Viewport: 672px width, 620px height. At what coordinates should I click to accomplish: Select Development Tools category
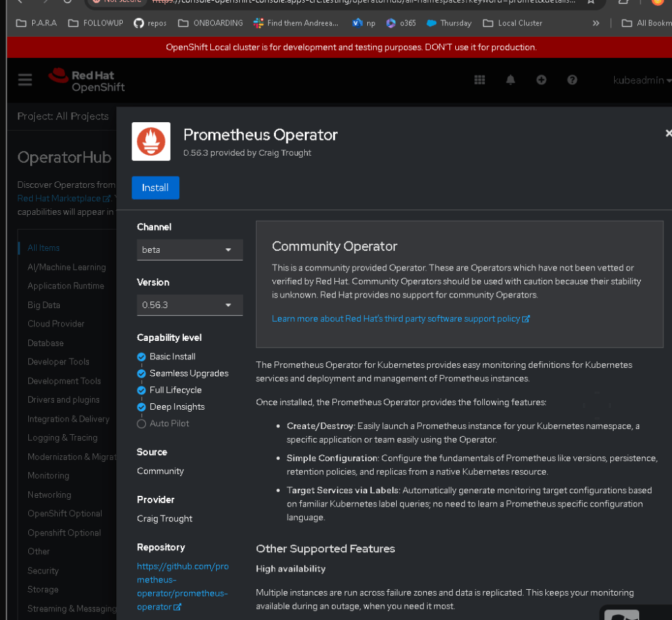(x=64, y=381)
